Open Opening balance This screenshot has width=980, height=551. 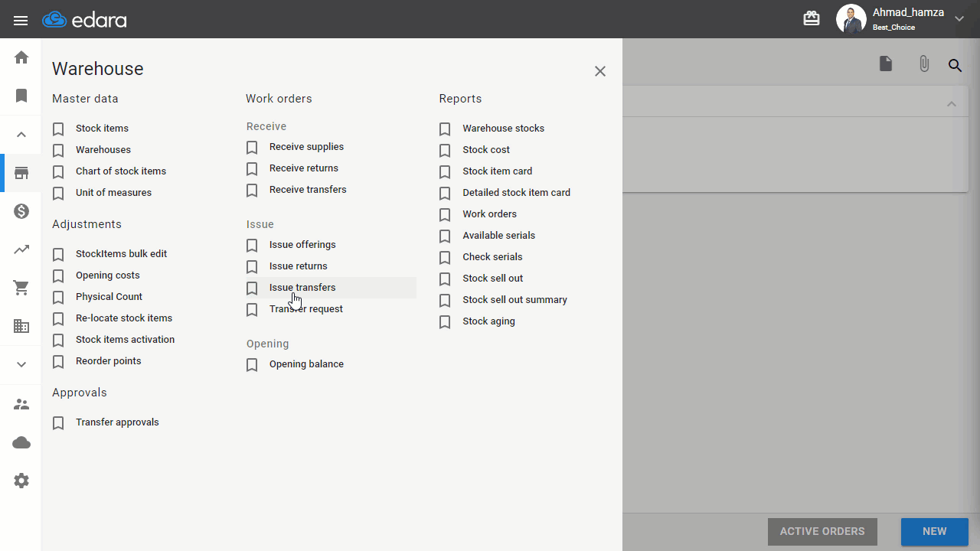(x=306, y=364)
